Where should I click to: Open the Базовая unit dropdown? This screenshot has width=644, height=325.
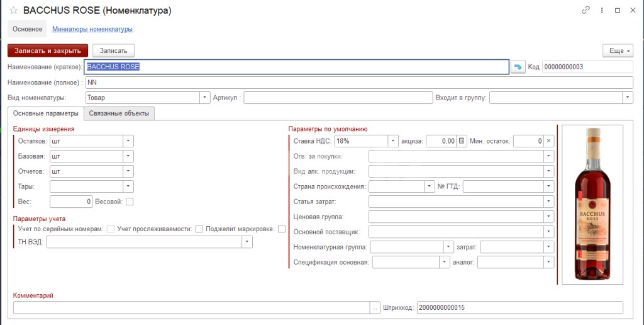128,156
